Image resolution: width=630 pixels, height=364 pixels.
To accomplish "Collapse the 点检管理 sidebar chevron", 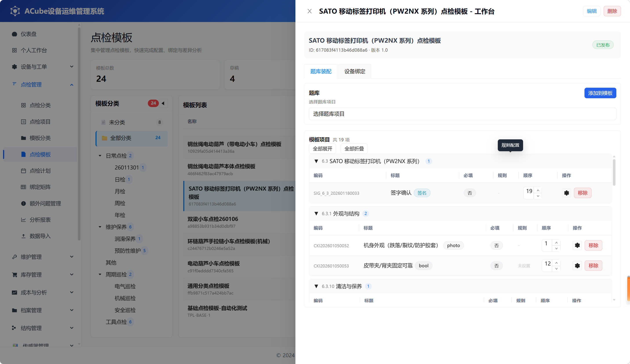I will click(72, 85).
